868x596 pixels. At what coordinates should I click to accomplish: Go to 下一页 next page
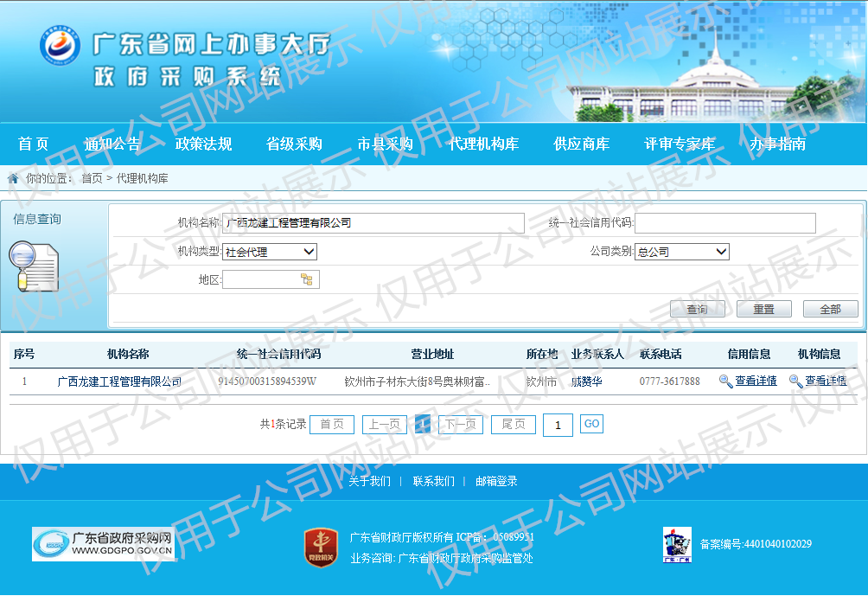pyautogui.click(x=461, y=424)
